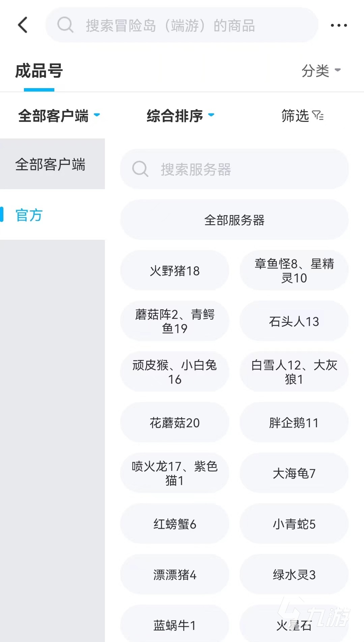Click the server search magnifier icon
Viewport: 364px width, 642px height.
pos(140,169)
